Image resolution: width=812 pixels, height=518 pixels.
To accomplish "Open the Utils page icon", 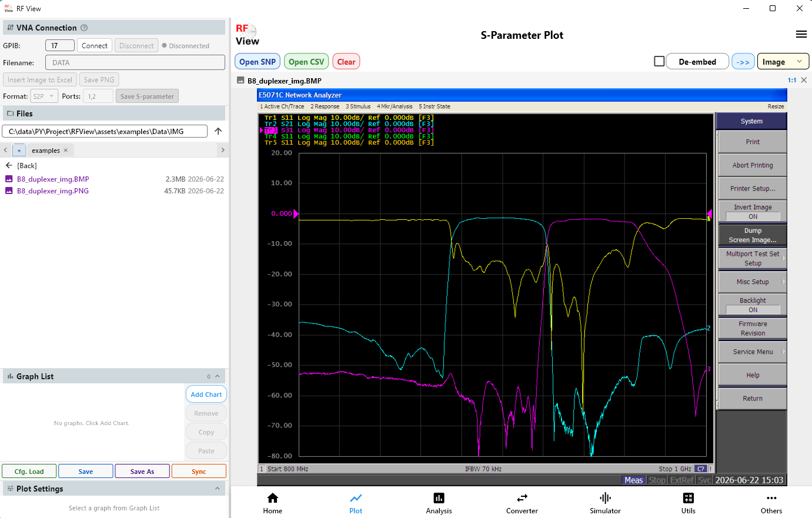I will tap(689, 497).
